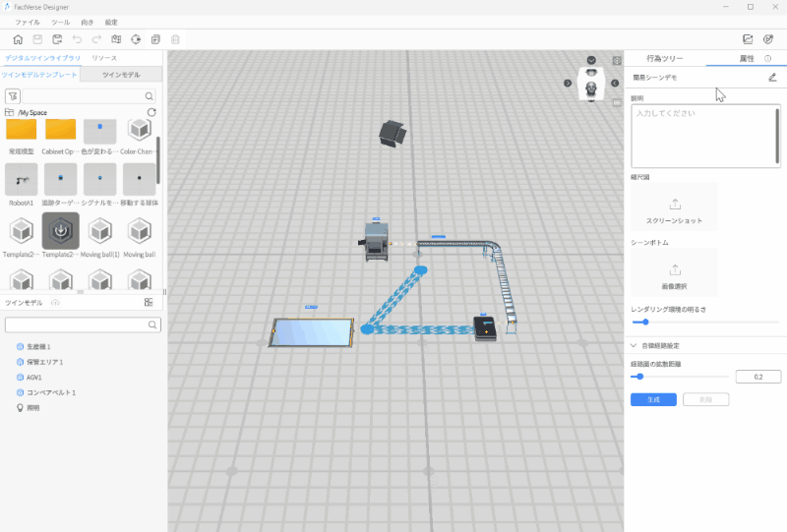Click the cloud upload icon beside ツインモデル
The width and height of the screenshot is (787, 532).
(55, 303)
